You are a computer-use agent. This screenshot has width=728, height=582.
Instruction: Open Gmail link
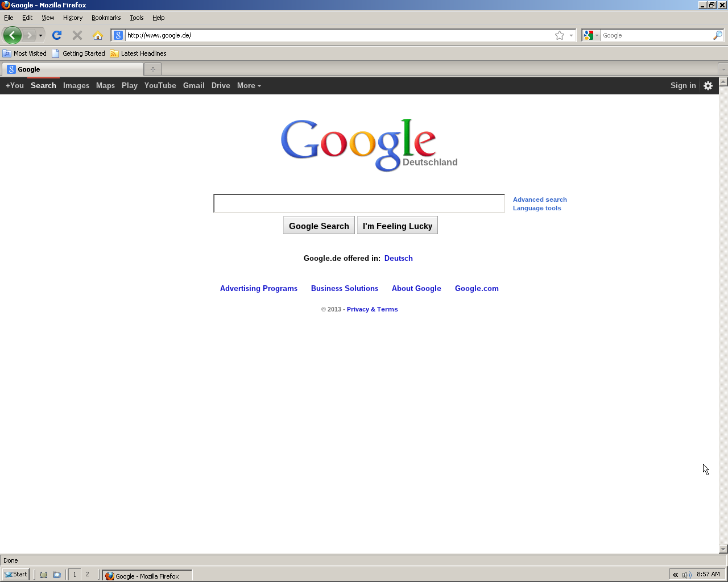[194, 85]
